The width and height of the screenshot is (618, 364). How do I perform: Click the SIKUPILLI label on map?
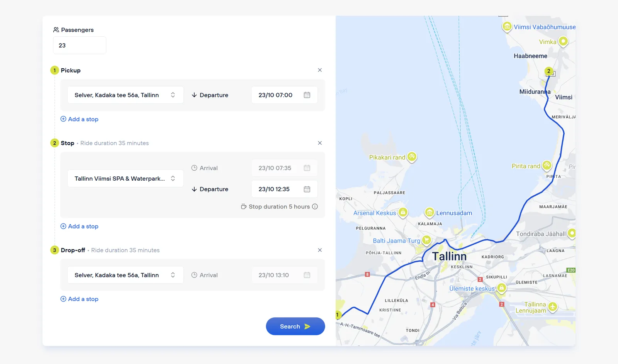pos(496,277)
